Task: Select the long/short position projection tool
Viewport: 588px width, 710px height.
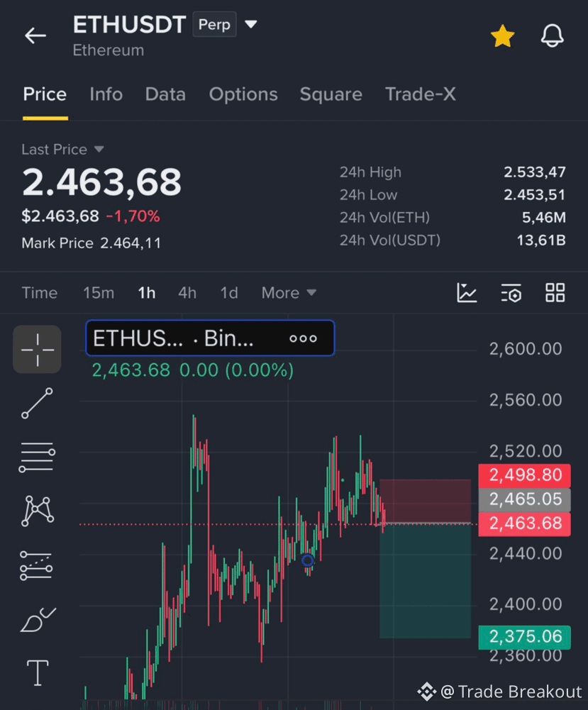Action: (36, 565)
